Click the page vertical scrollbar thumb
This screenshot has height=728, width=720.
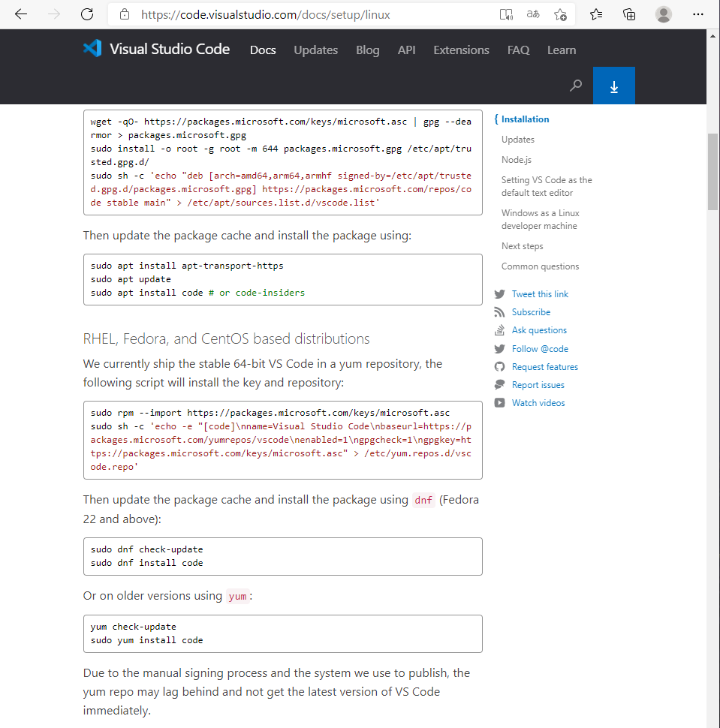click(713, 172)
